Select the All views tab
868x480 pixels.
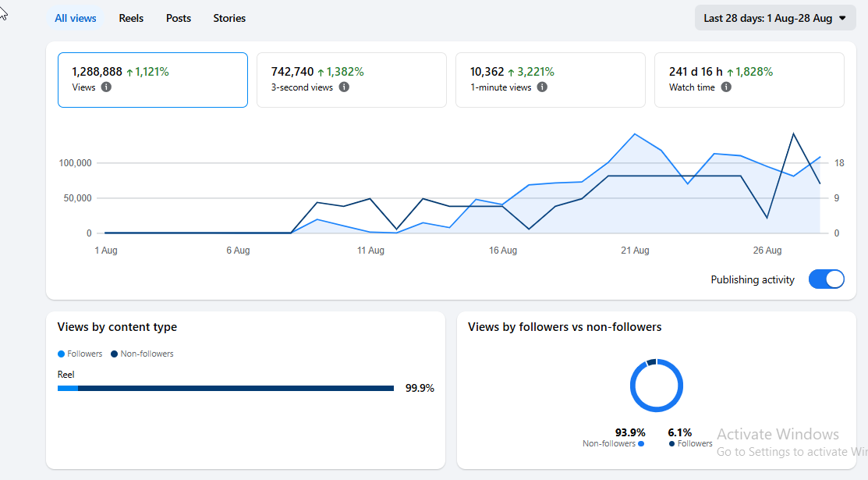[x=76, y=18]
